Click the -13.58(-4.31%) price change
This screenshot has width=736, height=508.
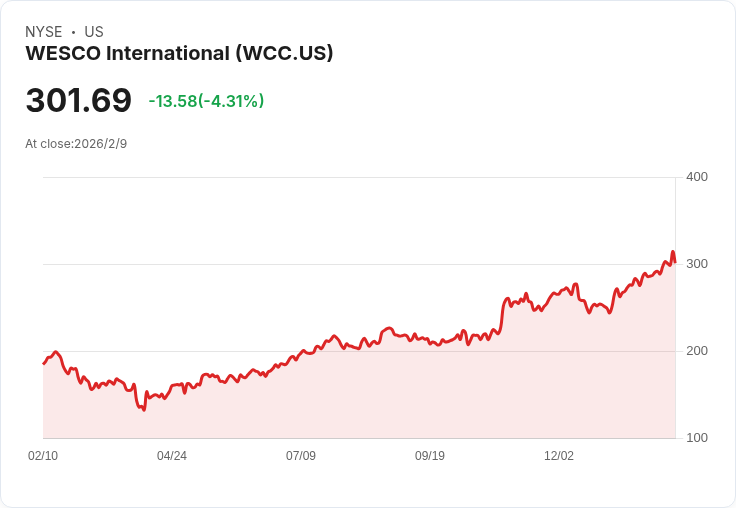point(206,101)
